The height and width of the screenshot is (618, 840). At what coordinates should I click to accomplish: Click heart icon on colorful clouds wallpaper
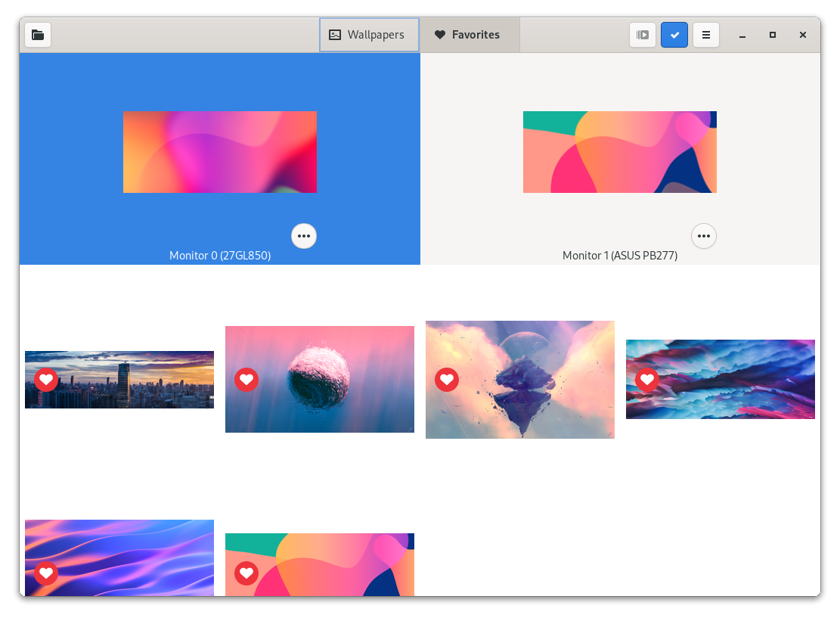(647, 380)
